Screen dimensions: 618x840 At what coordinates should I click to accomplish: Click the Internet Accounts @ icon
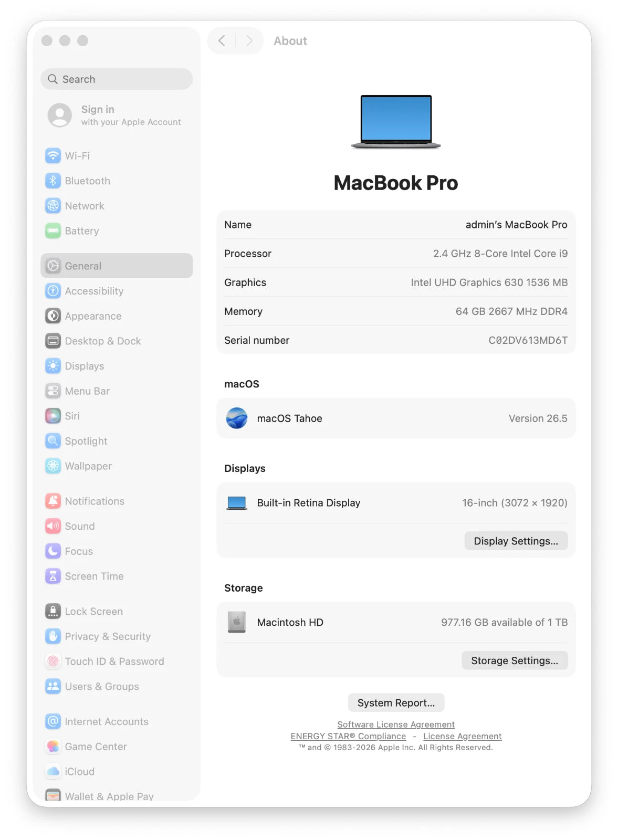coord(53,721)
